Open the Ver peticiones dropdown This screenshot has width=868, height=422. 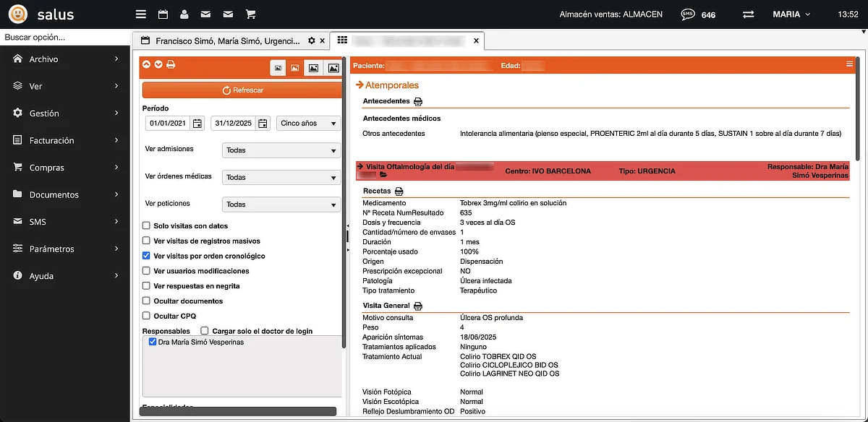[281, 204]
